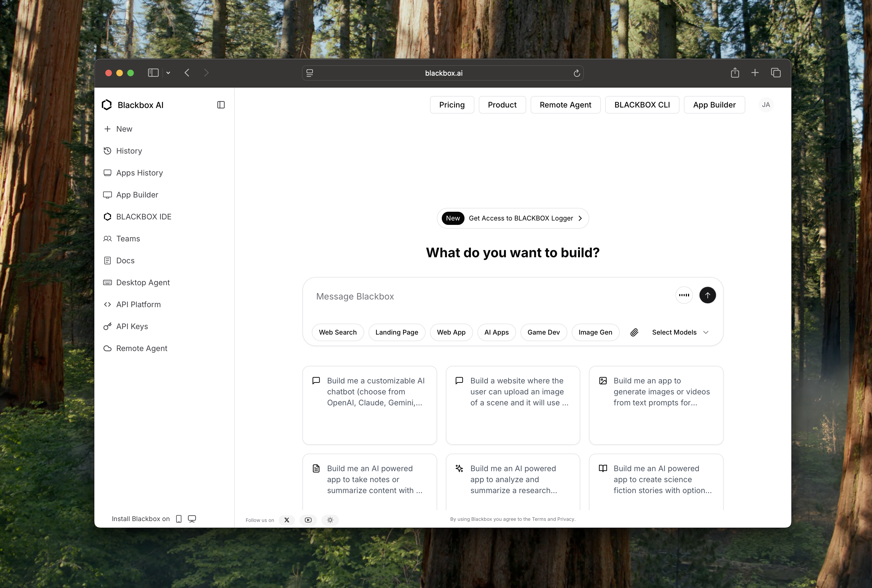The image size is (872, 588).
Task: Open History in the sidebar
Action: coord(129,151)
